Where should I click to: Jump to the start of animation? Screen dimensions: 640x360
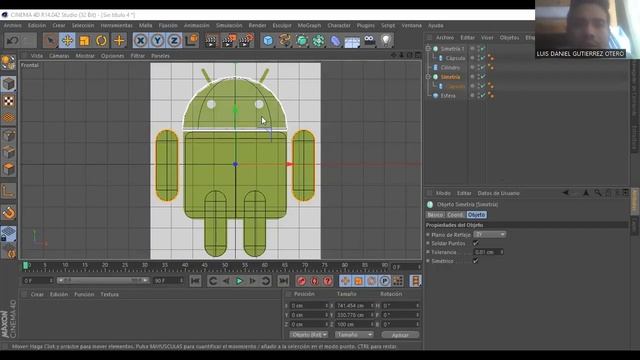[x=195, y=281]
